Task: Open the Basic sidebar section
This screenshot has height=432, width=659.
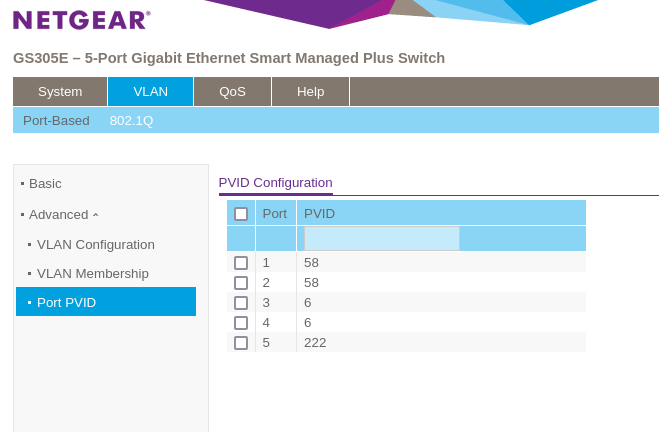Action: (x=45, y=183)
